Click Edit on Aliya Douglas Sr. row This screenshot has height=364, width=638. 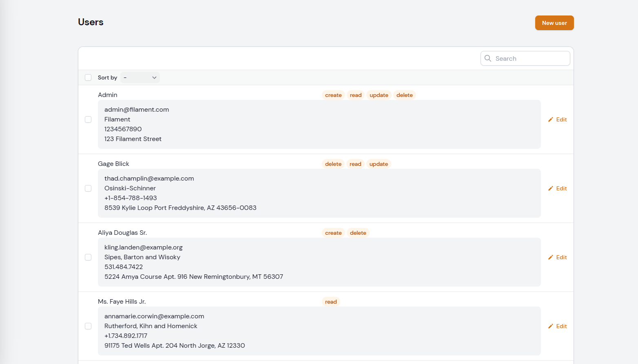(562, 257)
